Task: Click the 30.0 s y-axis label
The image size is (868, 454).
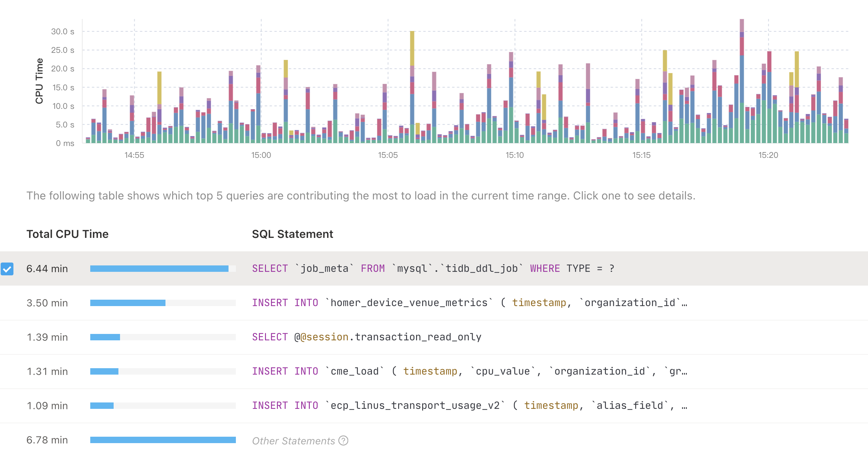Action: point(63,31)
